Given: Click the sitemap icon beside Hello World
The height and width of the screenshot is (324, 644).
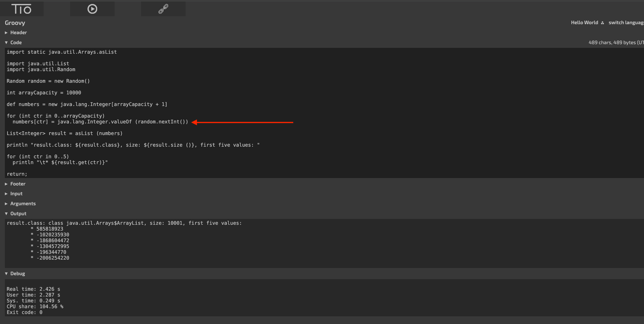Looking at the screenshot, I should (x=603, y=23).
